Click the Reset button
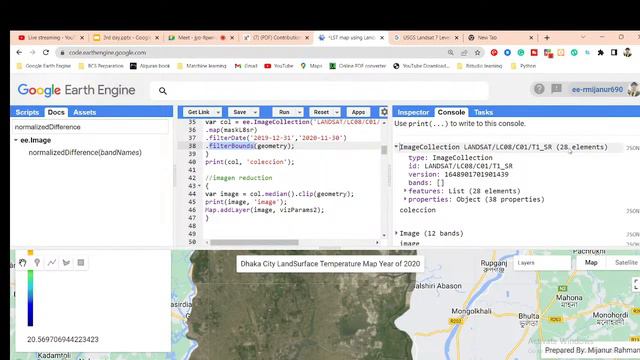640x360 pixels. pyautogui.click(x=321, y=112)
